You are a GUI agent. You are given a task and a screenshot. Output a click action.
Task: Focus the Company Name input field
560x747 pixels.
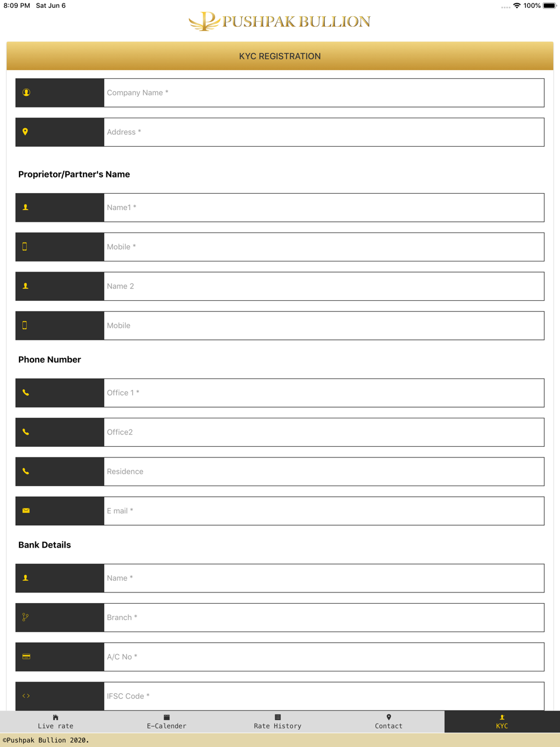pos(324,93)
